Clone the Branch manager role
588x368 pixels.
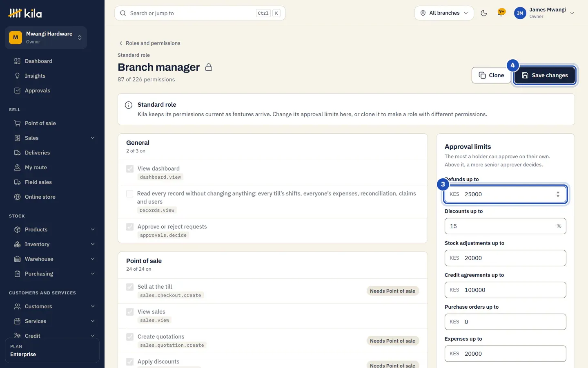[491, 75]
